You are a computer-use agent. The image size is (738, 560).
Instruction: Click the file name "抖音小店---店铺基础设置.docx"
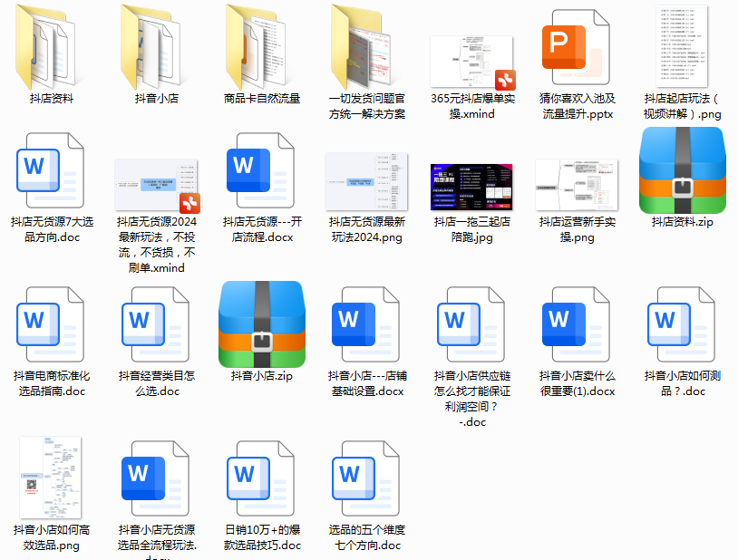click(367, 383)
